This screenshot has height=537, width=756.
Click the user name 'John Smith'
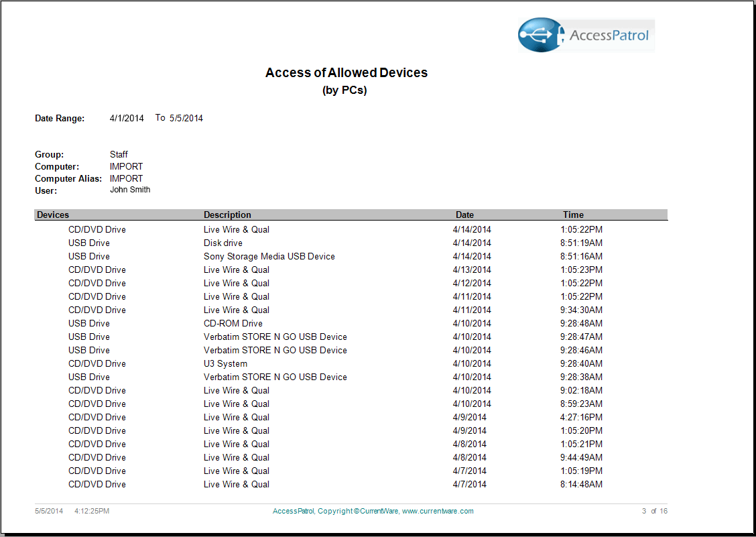pyautogui.click(x=130, y=190)
